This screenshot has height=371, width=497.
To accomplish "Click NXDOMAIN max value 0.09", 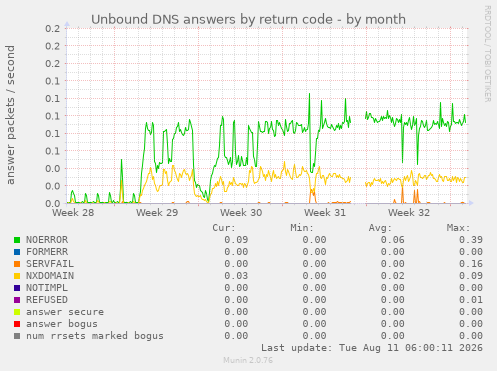I will [471, 276].
